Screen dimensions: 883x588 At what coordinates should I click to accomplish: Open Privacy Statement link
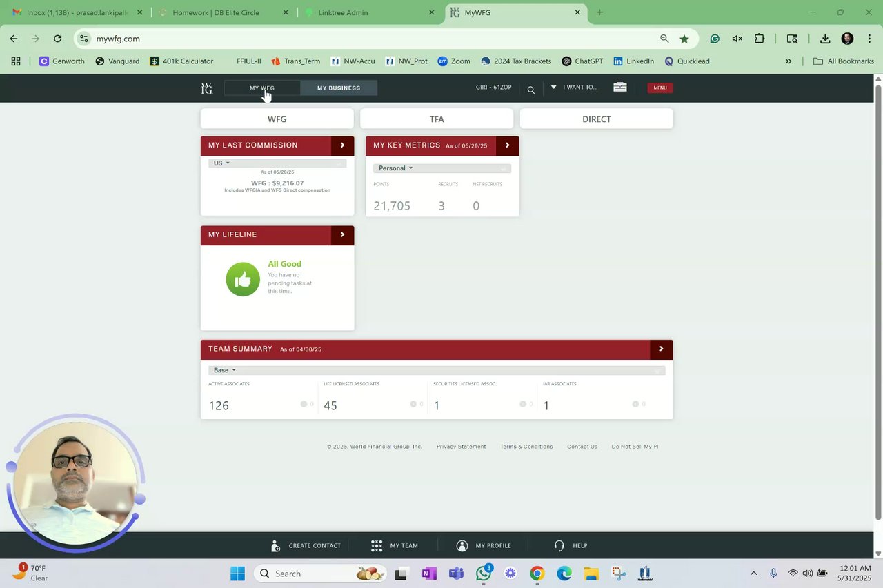[461, 447]
